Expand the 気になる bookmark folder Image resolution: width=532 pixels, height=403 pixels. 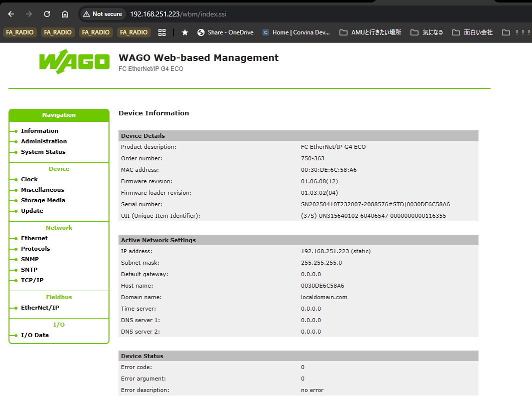(427, 32)
